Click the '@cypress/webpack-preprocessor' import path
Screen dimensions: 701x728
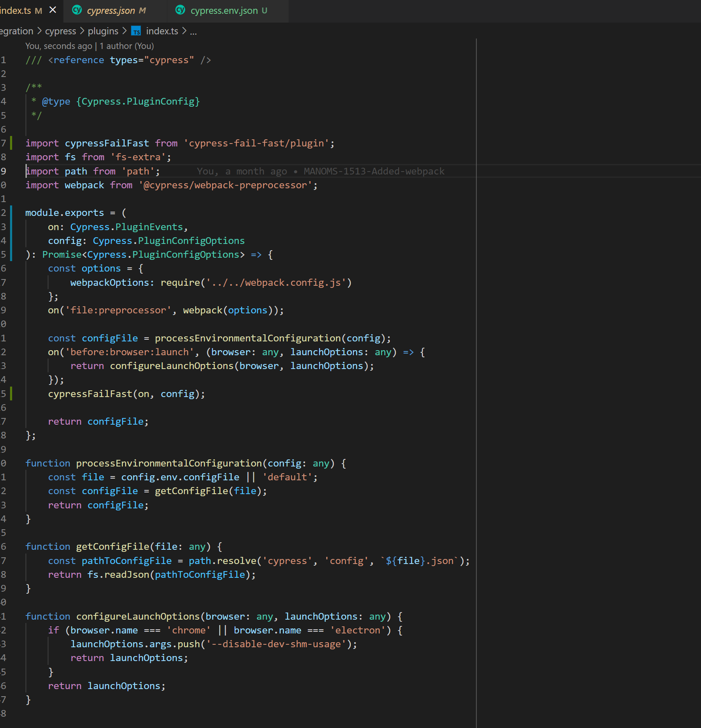(225, 185)
